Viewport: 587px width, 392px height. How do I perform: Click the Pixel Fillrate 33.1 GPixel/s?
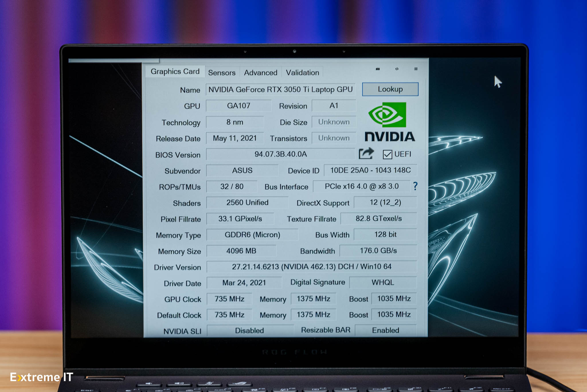[x=240, y=219]
